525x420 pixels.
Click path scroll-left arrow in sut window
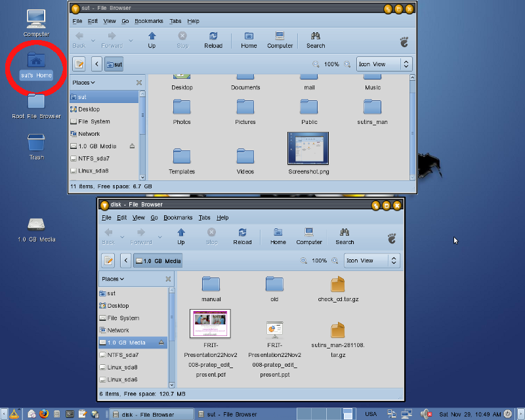96,64
